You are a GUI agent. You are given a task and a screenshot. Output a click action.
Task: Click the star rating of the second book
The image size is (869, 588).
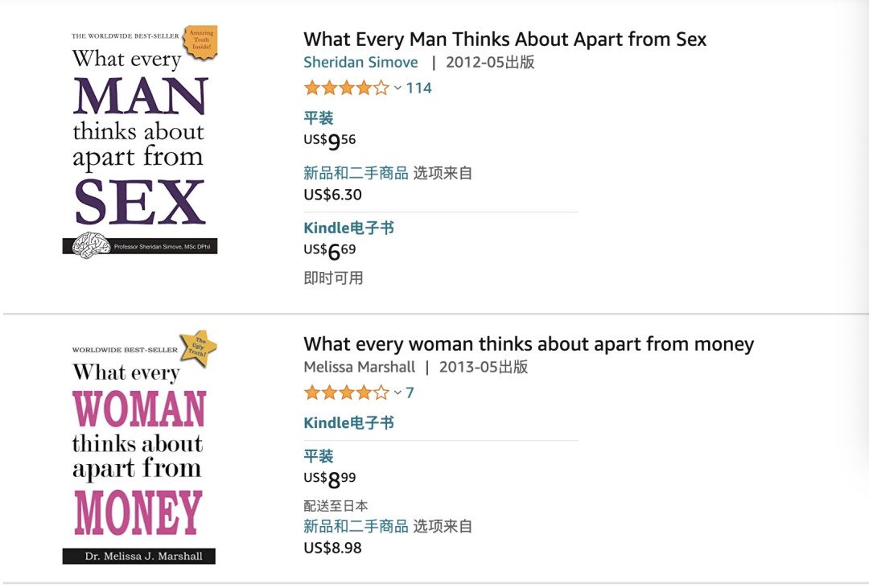point(346,393)
